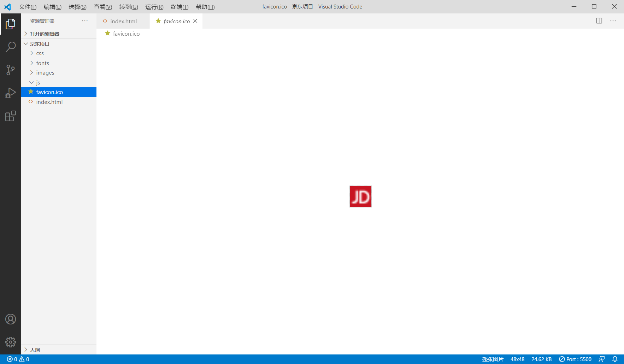Screen dimensions: 624x364
Task: Switch to the index.html tab
Action: coord(123,21)
